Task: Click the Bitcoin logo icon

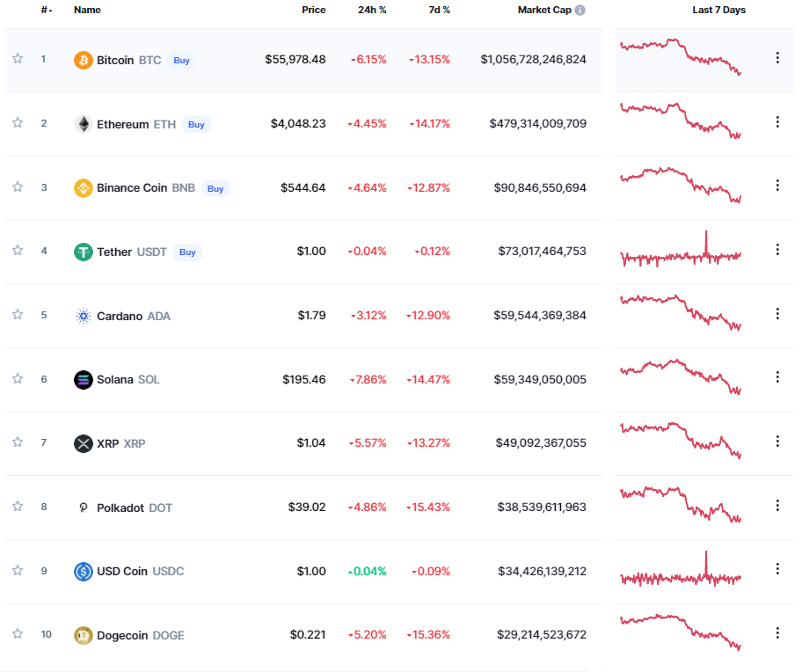Action: (84, 61)
